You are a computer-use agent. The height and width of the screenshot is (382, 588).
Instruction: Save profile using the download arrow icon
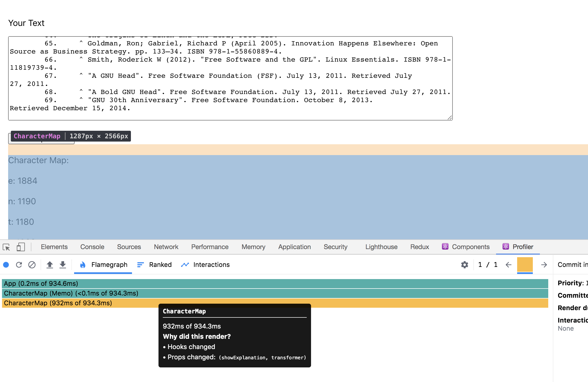point(63,265)
